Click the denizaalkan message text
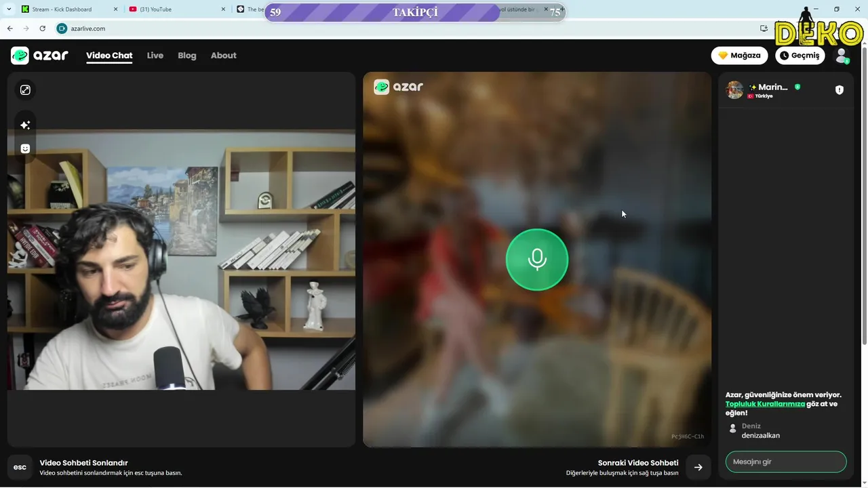868x488 pixels. (761, 436)
